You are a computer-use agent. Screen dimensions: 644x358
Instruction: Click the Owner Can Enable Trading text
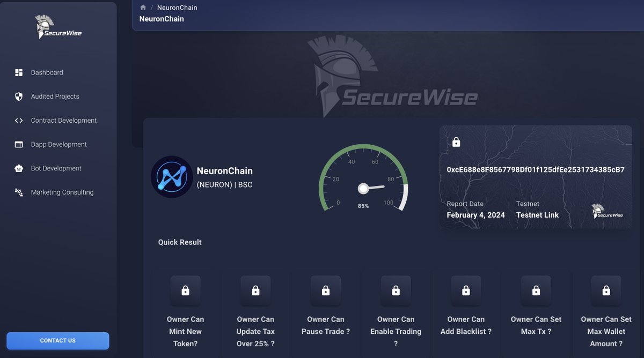tap(396, 331)
